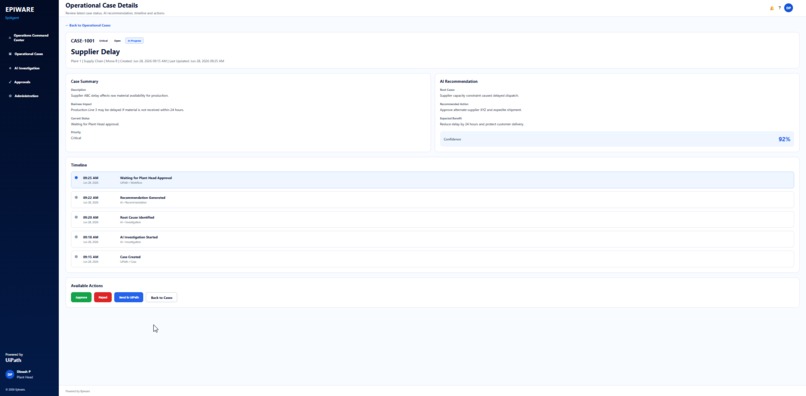This screenshot has width=806, height=396.
Task: Click the Timeline section heading
Action: click(79, 165)
